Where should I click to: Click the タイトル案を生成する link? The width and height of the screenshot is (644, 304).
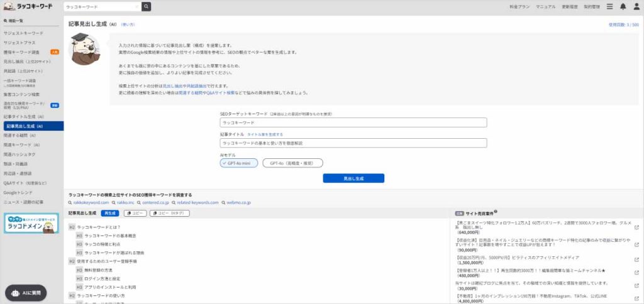coord(265,134)
